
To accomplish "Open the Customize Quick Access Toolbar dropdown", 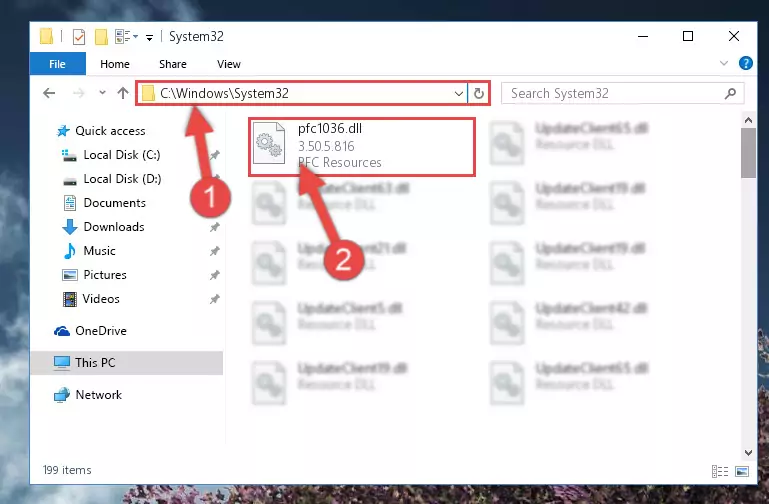I will click(149, 37).
